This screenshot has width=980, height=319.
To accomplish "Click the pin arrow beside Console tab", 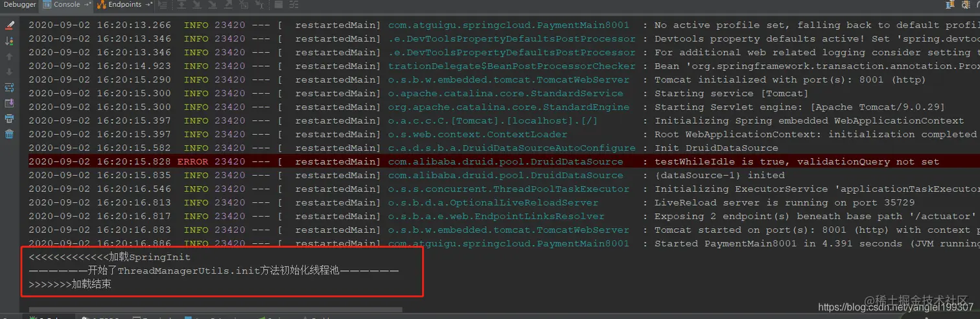I will (87, 5).
